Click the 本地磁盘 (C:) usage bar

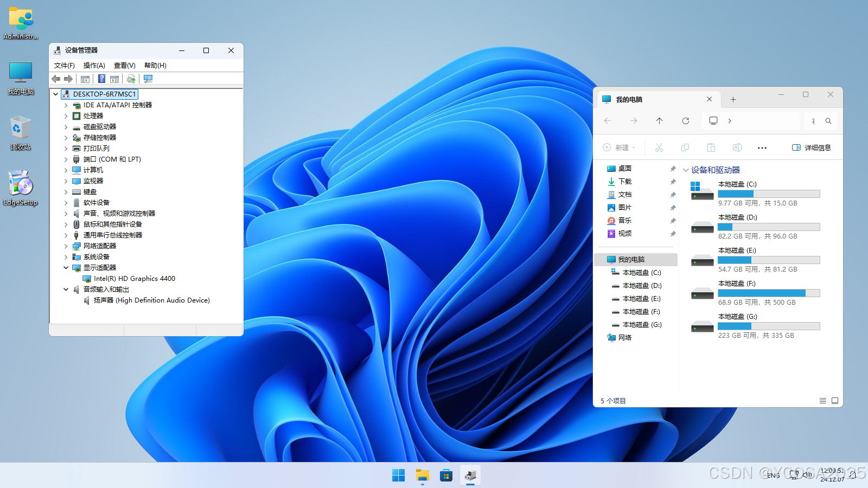click(x=769, y=194)
